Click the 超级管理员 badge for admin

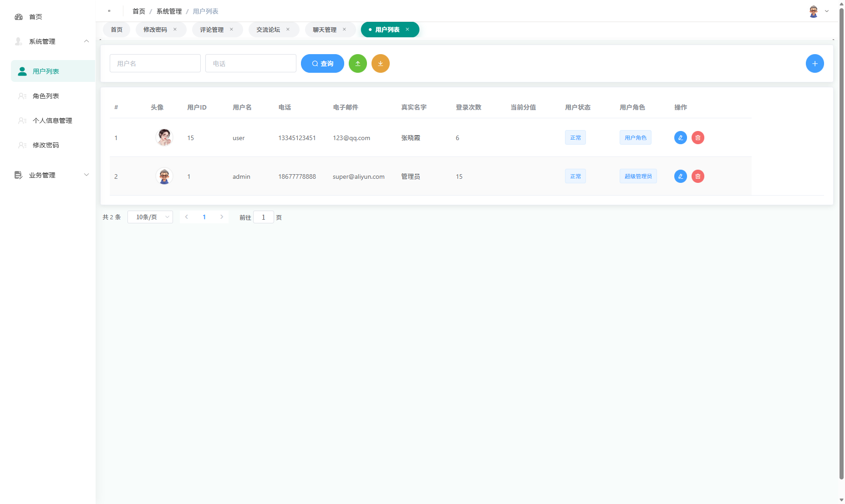[638, 176]
